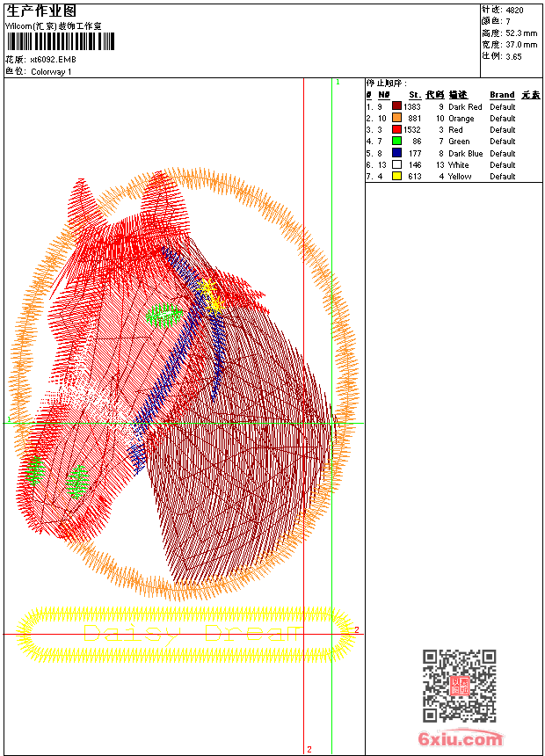The height and width of the screenshot is (756, 545).
Task: Click the 停止顺序 heading
Action: [387, 83]
